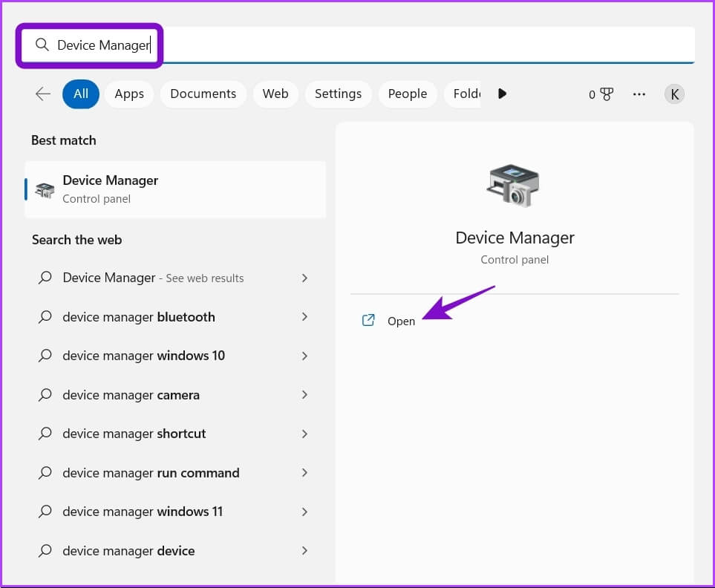The height and width of the screenshot is (588, 715).
Task: Choose the People filter tab
Action: click(407, 94)
